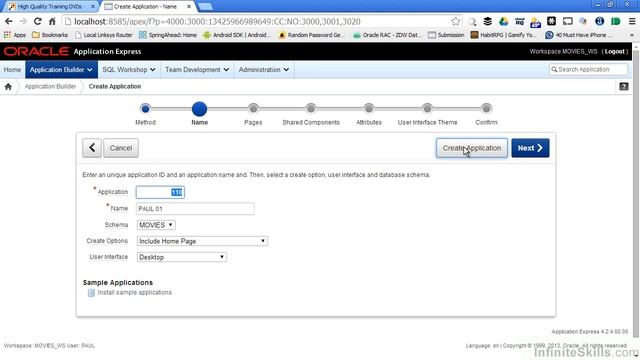Go back with the browser back arrow
Viewport: 640px width, 360px height.
(x=9, y=21)
